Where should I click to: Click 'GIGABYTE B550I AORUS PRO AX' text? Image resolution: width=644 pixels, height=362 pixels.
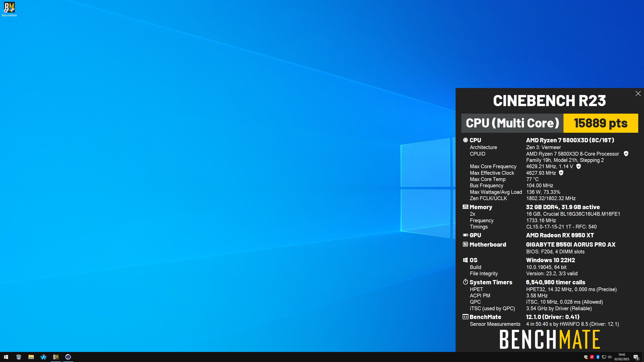tap(571, 245)
